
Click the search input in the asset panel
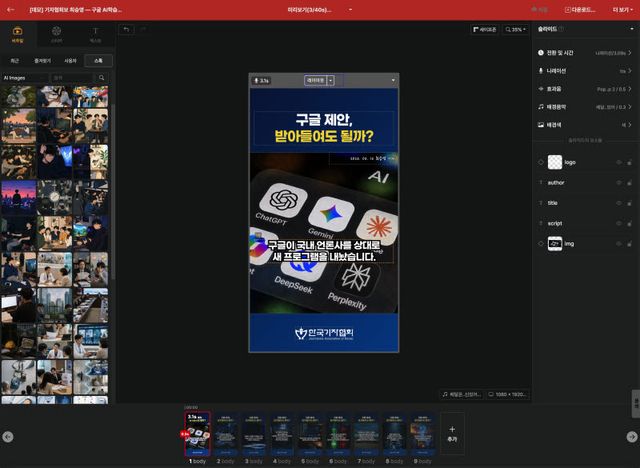pos(71,78)
